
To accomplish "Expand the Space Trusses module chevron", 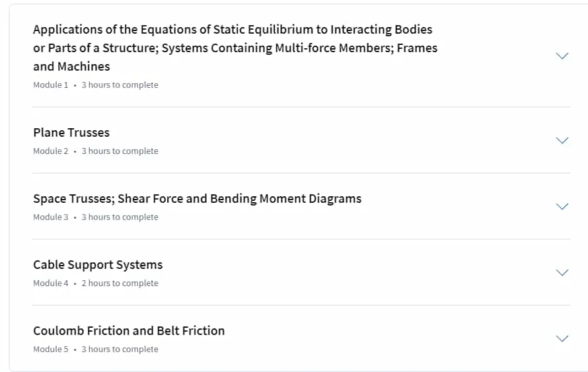I will tap(562, 207).
